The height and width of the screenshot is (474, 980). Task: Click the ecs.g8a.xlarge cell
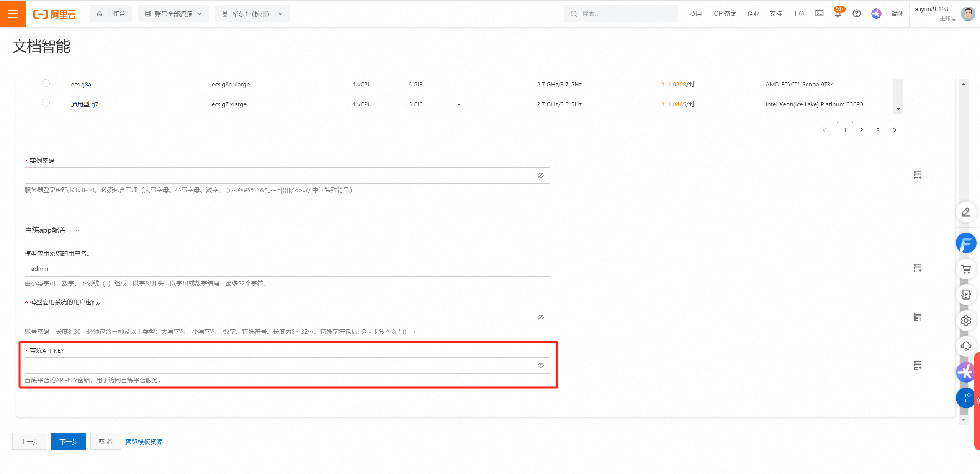pos(231,85)
